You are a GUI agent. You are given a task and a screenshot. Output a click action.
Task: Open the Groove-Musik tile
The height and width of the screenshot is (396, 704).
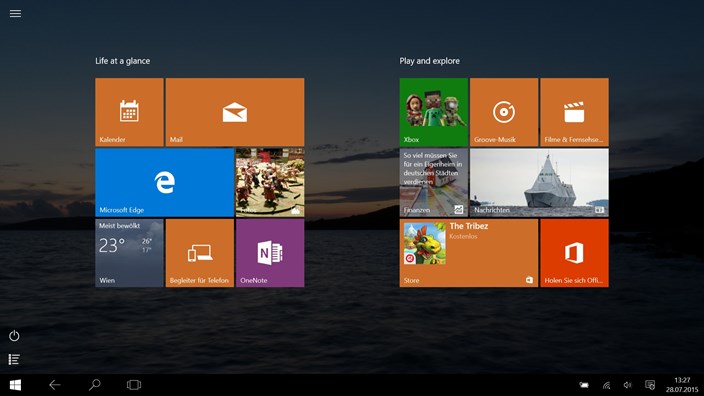pyautogui.click(x=504, y=112)
